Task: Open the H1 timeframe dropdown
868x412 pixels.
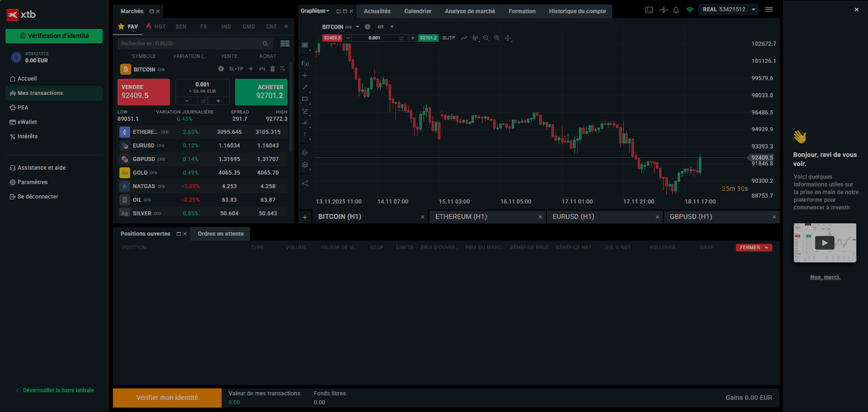Action: (x=386, y=27)
